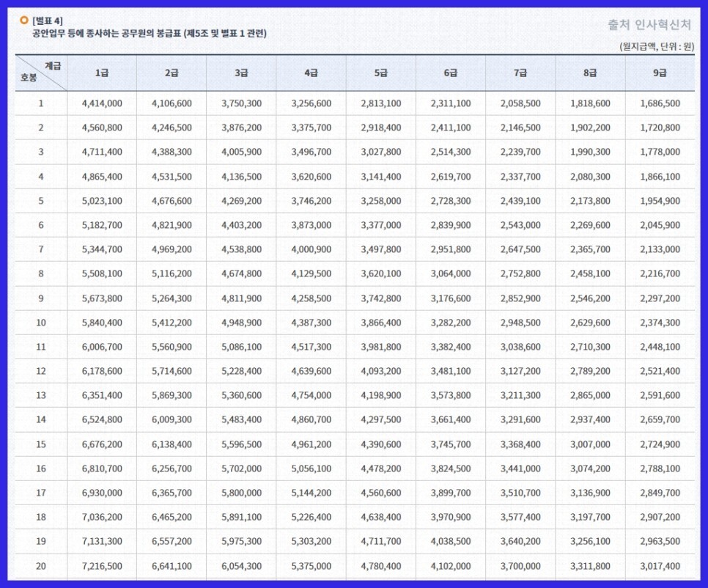Click the value 2,546,200
Screen dimensions: 708x588
point(590,298)
